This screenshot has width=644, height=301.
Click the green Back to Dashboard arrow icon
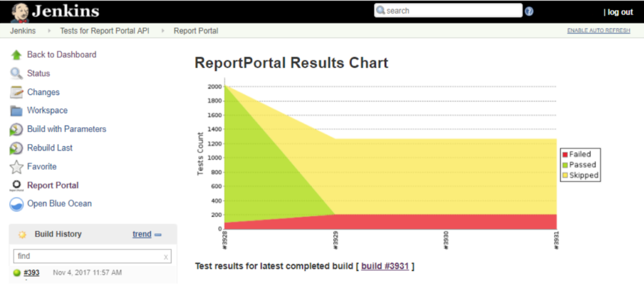pos(16,55)
